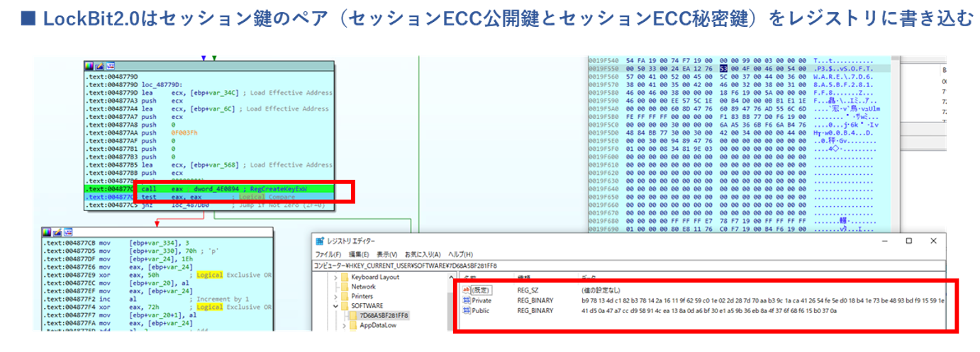Image resolution: width=980 pixels, height=352 pixels.
Task: Click the 7D68A5BF281FF8 key folder icon
Action: [354, 315]
